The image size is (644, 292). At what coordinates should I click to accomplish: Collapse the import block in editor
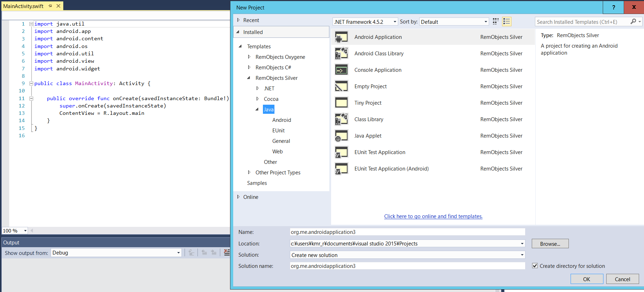(31, 24)
